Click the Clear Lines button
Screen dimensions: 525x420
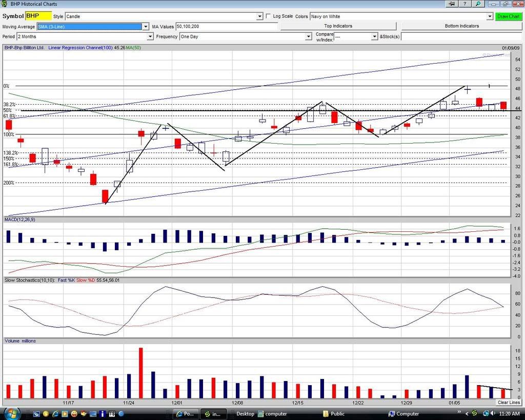509,403
